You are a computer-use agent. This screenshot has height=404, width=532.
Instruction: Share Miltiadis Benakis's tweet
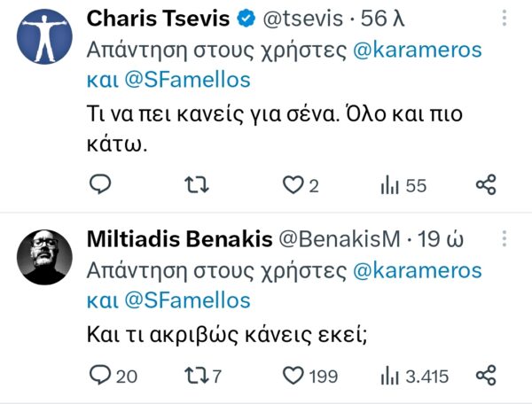(x=485, y=376)
